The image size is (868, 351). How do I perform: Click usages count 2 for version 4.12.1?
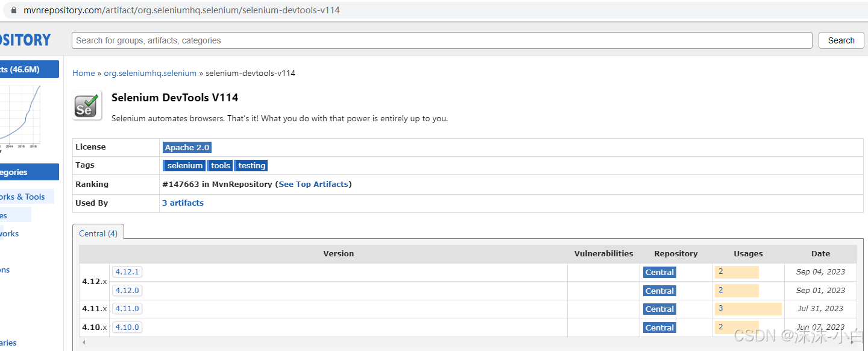tap(720, 271)
